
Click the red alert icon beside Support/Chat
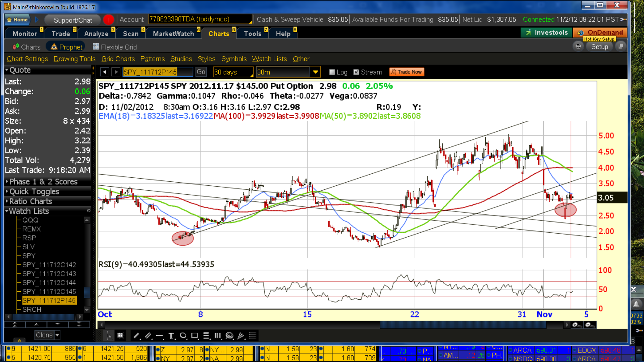[108, 20]
